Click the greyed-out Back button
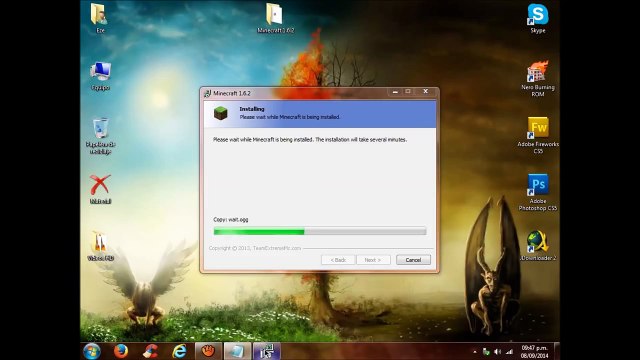The image size is (640, 360). 338,260
